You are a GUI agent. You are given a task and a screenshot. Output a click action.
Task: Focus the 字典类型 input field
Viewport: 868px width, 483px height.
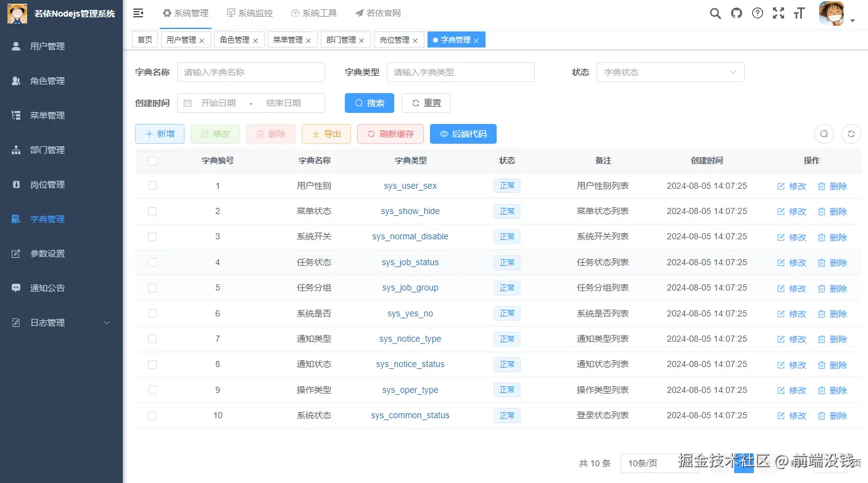pyautogui.click(x=461, y=72)
